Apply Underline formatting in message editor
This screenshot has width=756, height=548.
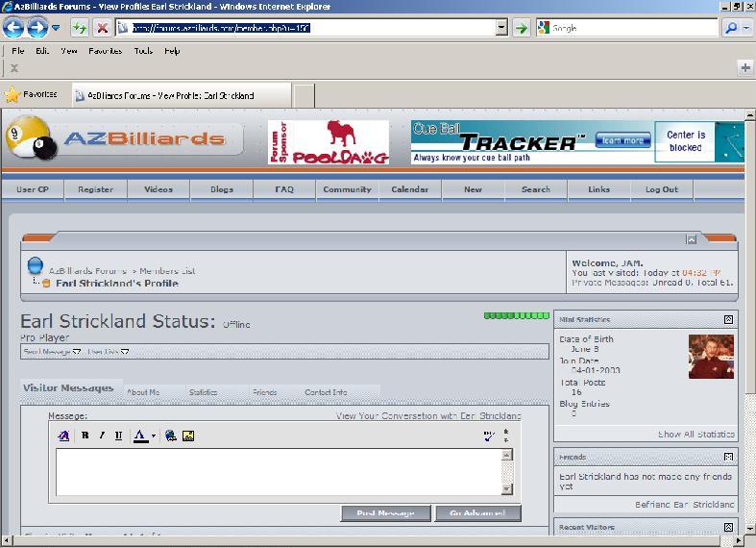(119, 436)
